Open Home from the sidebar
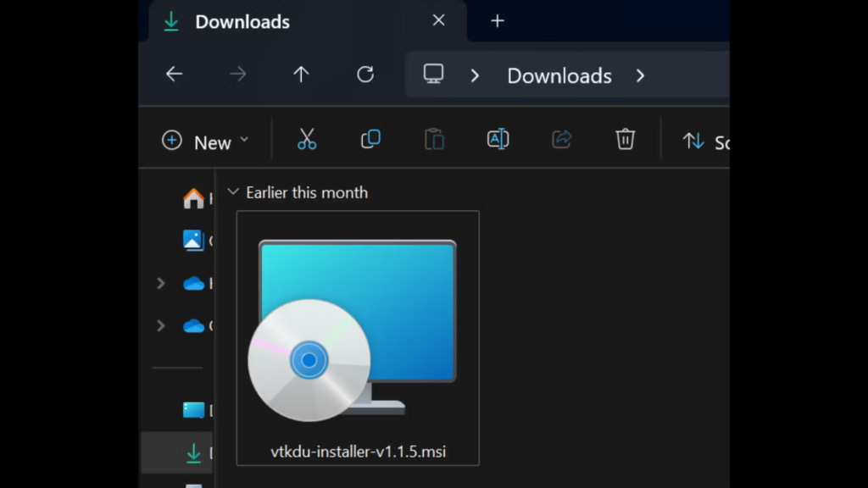868x488 pixels. [194, 199]
